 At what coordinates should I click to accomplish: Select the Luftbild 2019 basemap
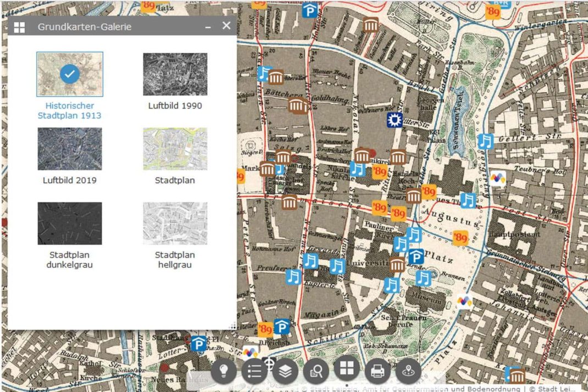click(x=69, y=149)
